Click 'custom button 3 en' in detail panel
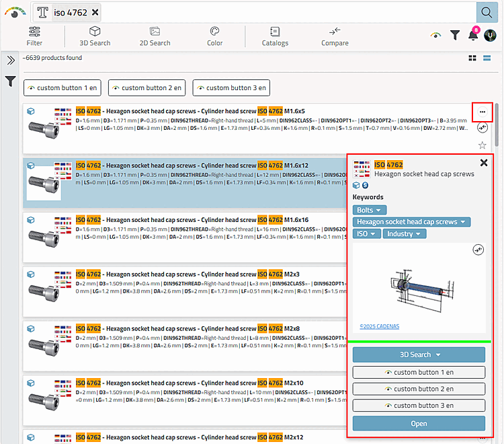Viewport: 504px width, 444px height. [419, 406]
